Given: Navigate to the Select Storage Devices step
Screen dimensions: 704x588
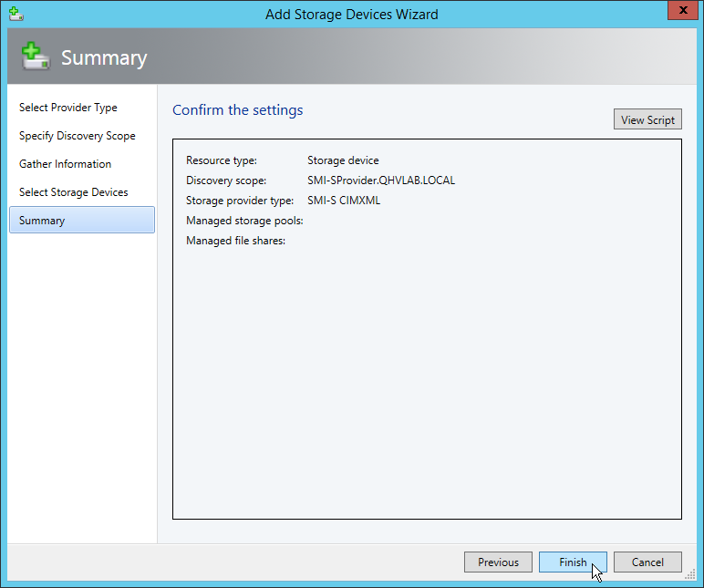Looking at the screenshot, I should (x=74, y=192).
